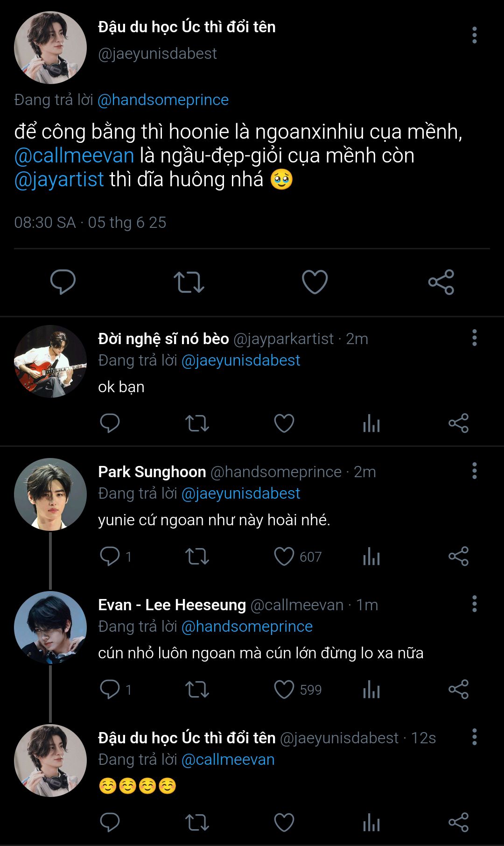Open the @callmeevan mention in the main tweet
This screenshot has width=504, height=846.
click(x=74, y=155)
